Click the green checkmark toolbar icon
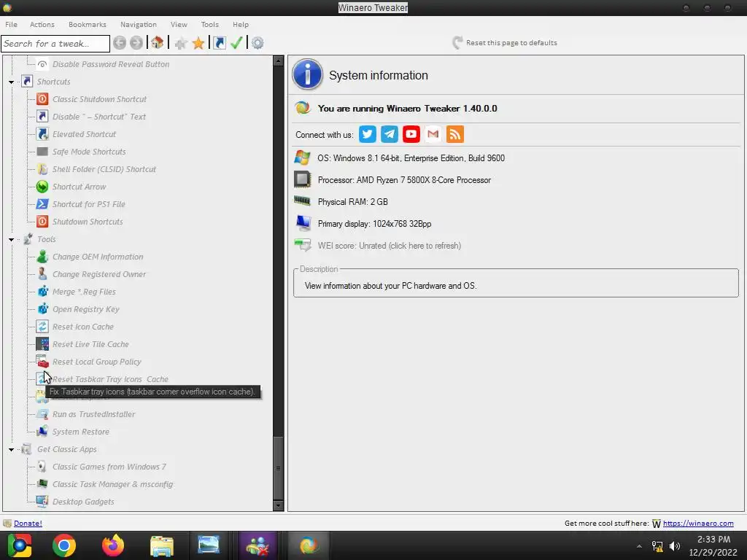The height and width of the screenshot is (560, 747). (237, 43)
